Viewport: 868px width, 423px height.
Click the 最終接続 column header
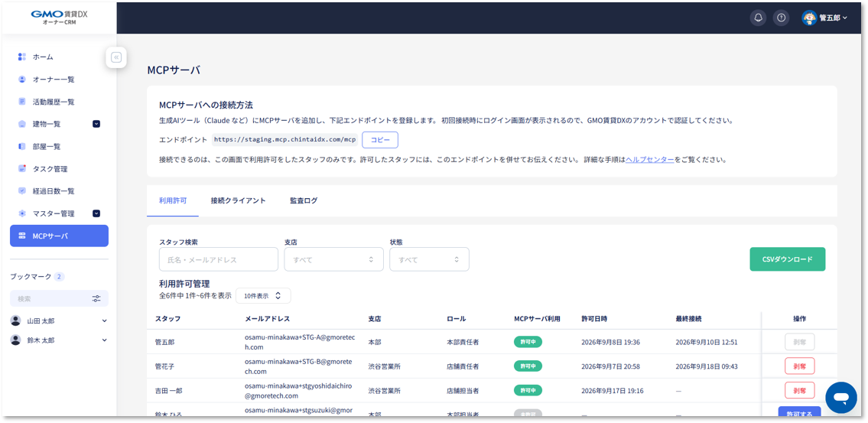pyautogui.click(x=689, y=319)
